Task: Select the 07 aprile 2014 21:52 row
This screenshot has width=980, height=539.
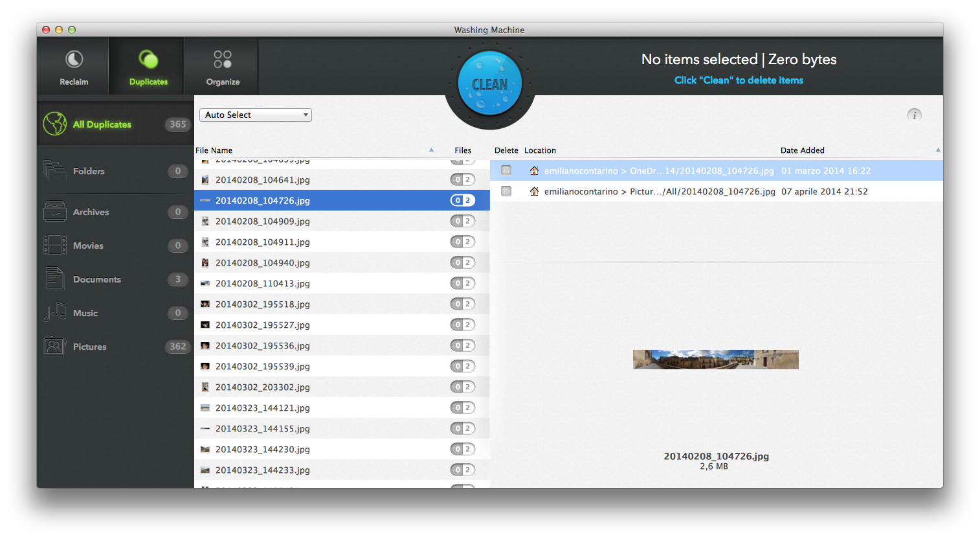Action: click(x=716, y=191)
